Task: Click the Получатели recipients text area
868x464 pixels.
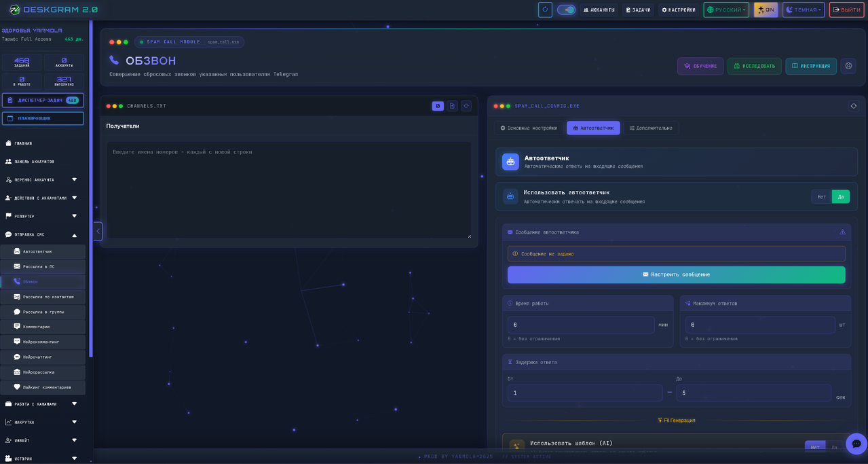Action: pyautogui.click(x=288, y=190)
